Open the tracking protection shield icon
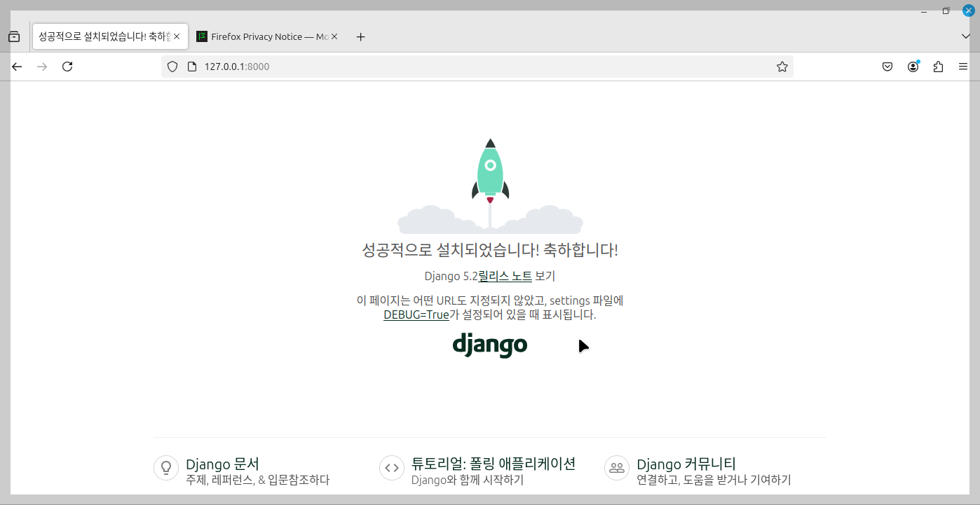Image resolution: width=980 pixels, height=505 pixels. click(x=172, y=67)
